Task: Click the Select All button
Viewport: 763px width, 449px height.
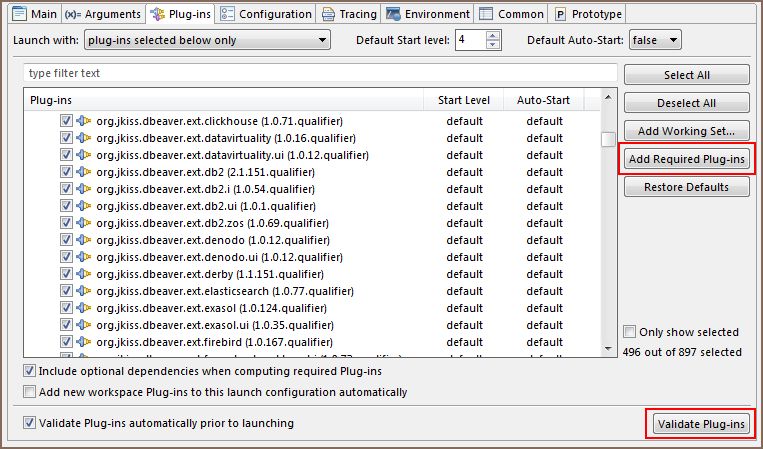Action: 687,75
